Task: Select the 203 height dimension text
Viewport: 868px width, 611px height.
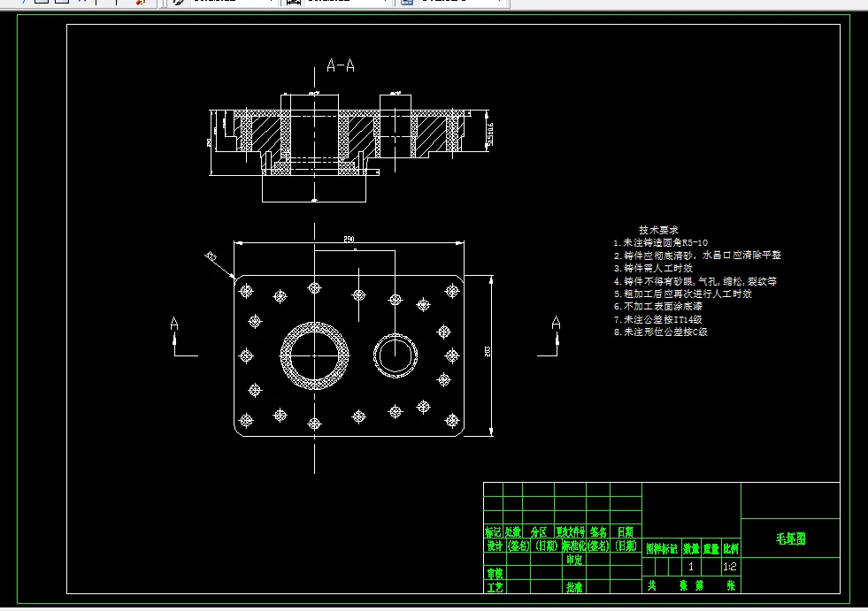Action: point(488,351)
